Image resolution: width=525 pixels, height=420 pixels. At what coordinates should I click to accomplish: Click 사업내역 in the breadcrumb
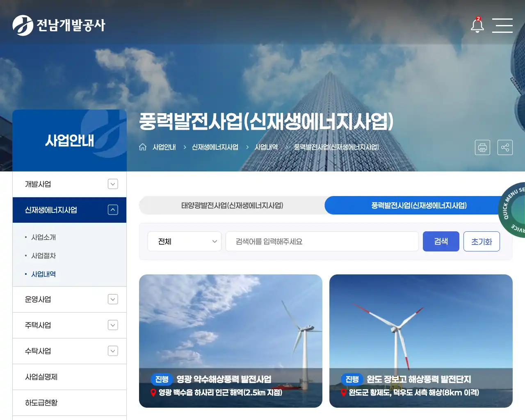266,147
